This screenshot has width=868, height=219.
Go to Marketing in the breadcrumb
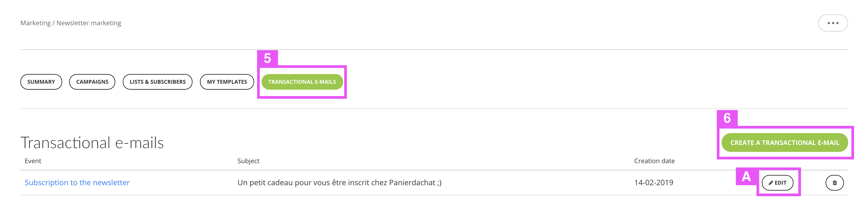(35, 23)
